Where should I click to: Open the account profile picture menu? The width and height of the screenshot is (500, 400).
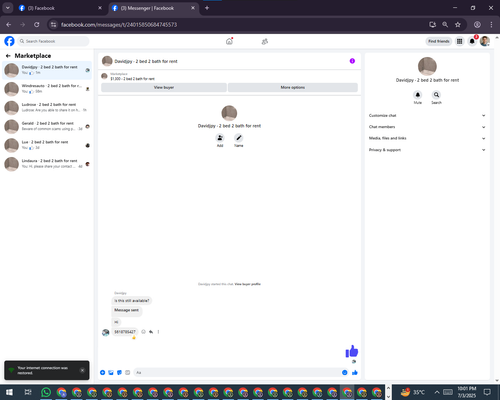(485, 41)
